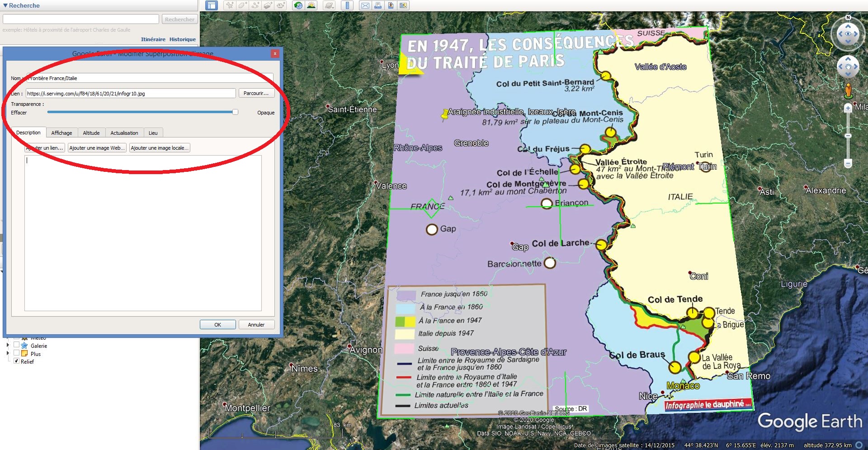Screen dimensions: 868x450
Task: Expand the Plus layer tree arrow
Action: tap(8, 353)
